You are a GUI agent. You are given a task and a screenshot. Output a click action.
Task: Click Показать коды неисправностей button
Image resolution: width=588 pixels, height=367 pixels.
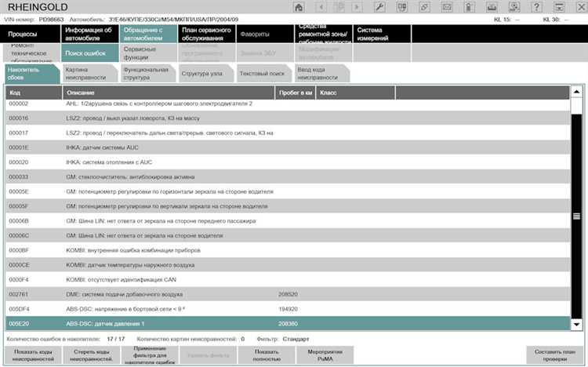click(x=33, y=355)
